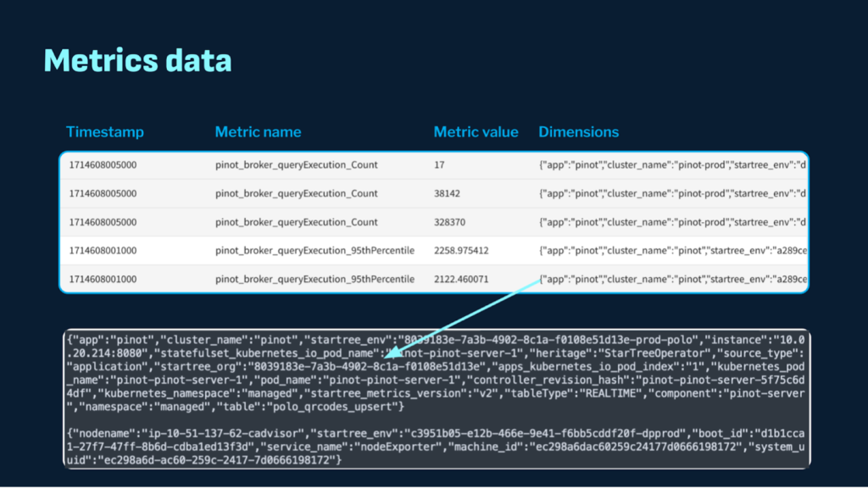
Task: Select the dimensions JSON in the 2258.975412 row
Action: tap(672, 251)
